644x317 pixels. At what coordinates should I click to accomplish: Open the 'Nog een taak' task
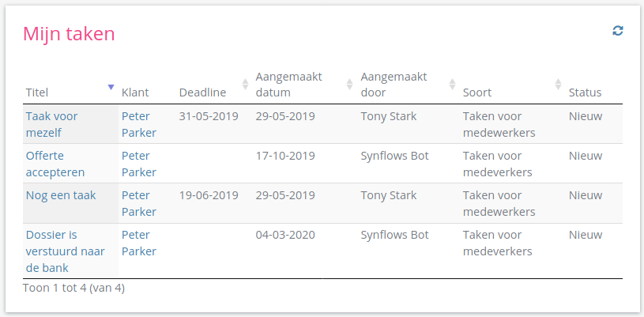(x=61, y=195)
